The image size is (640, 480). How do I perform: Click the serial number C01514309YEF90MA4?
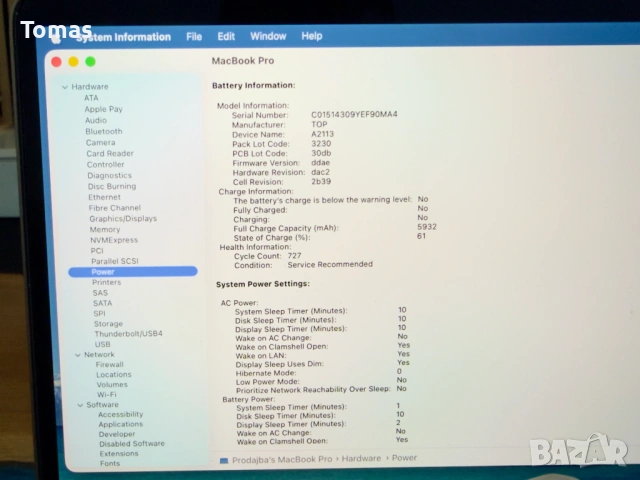click(x=354, y=114)
